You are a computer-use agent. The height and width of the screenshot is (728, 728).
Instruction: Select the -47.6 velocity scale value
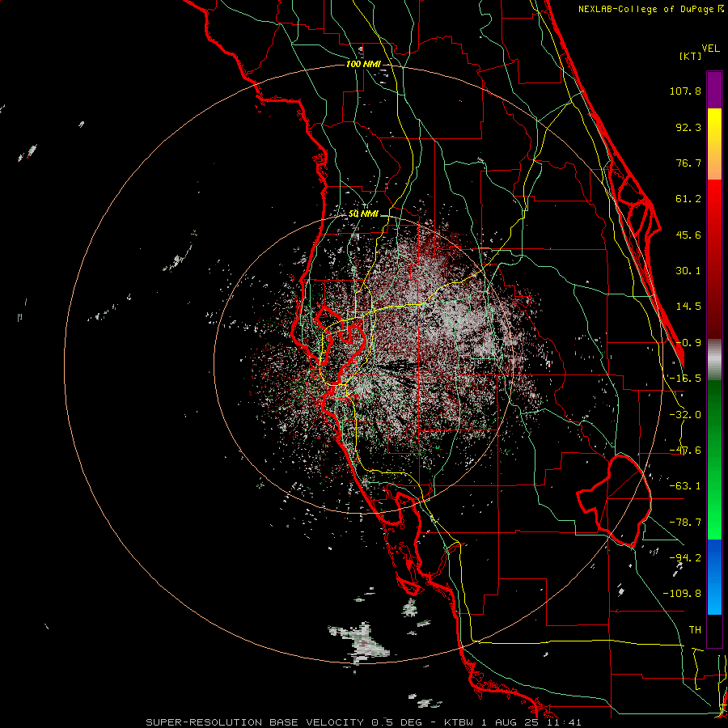pyautogui.click(x=685, y=451)
